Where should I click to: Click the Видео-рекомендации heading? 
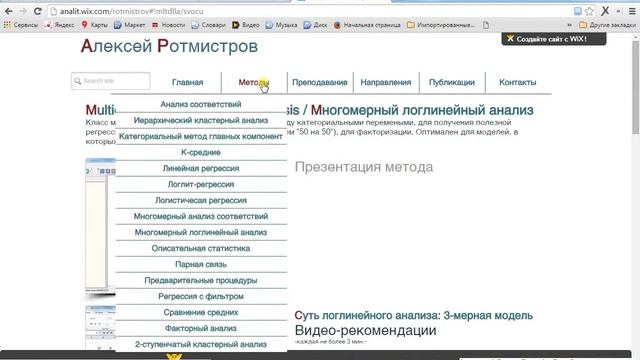(365, 330)
